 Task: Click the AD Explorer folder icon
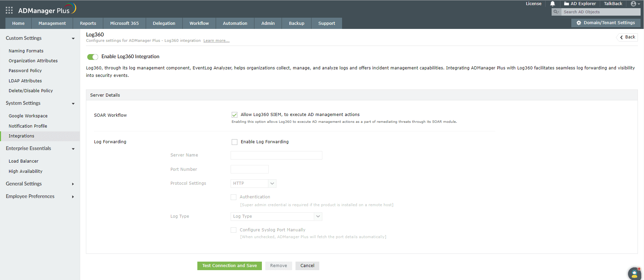coord(566,4)
